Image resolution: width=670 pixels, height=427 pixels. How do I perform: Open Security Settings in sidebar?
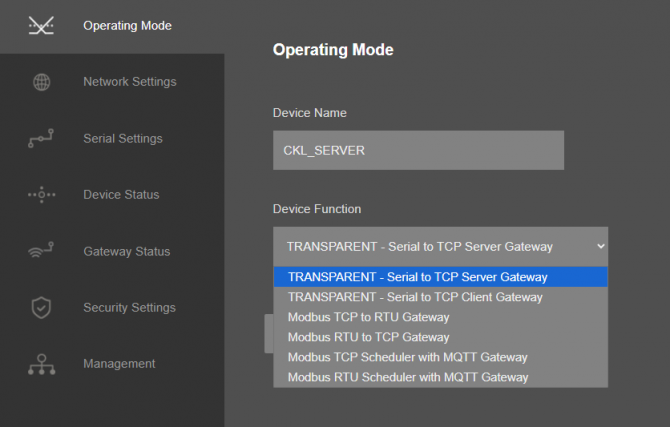(112, 308)
